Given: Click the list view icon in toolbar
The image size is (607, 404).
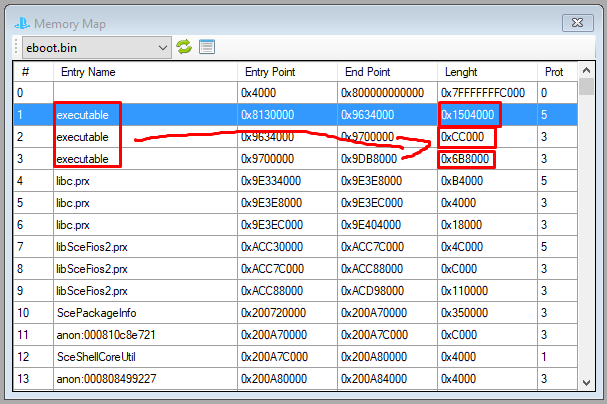Looking at the screenshot, I should coord(207,47).
